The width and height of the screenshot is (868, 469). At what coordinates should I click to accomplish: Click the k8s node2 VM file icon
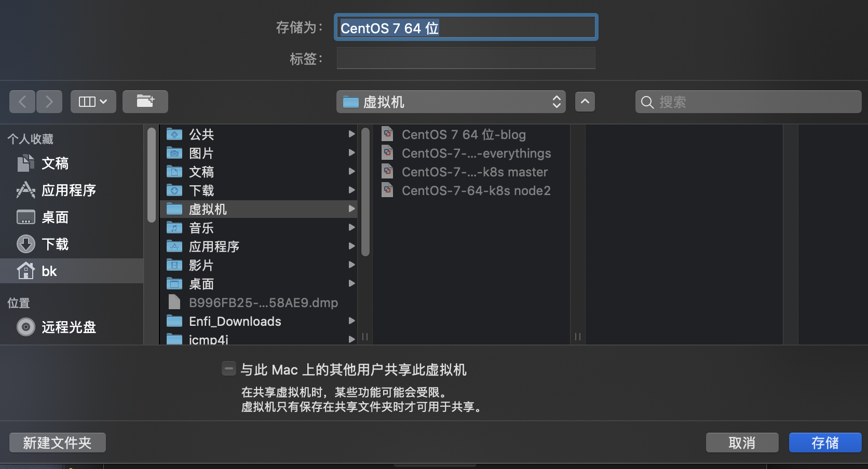[388, 190]
